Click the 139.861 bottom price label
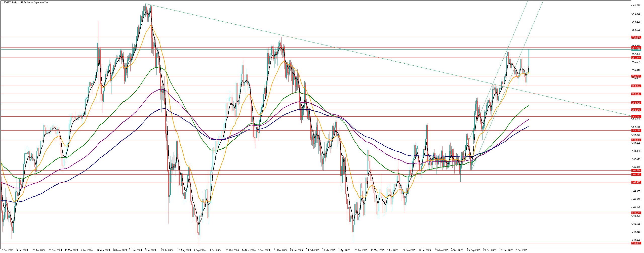Viewport: 644px width, 253px height. (x=636, y=243)
